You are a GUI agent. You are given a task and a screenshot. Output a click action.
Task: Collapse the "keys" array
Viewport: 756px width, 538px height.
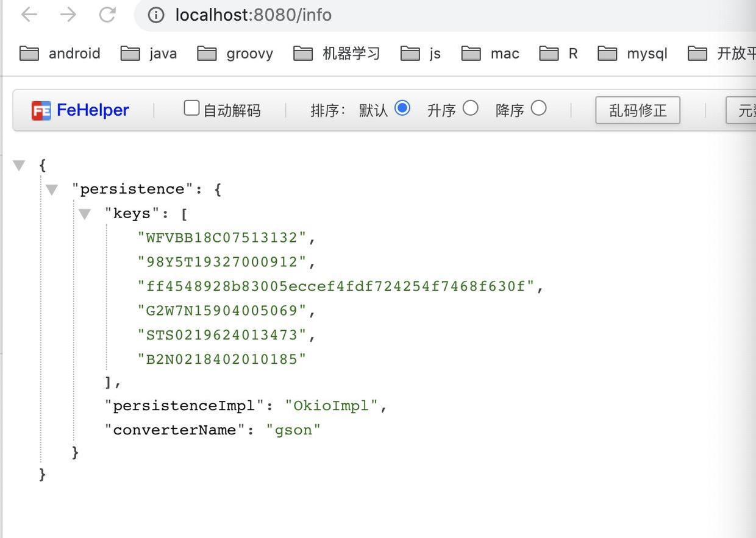84,214
